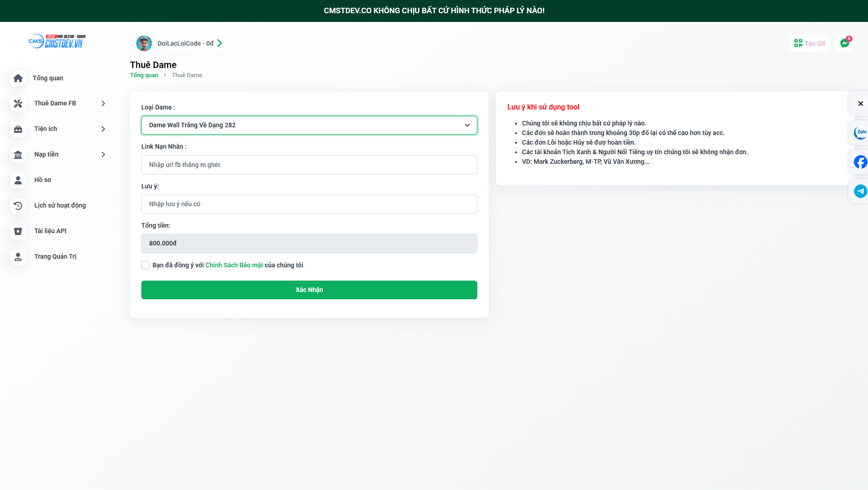Open the Loại Dame dropdown
Screen dimensions: 868x490
click(309, 125)
